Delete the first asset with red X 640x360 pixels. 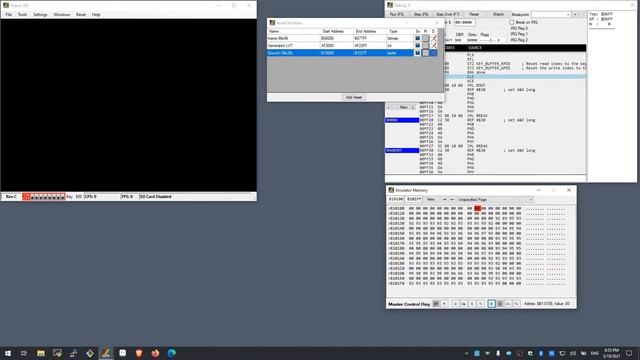pyautogui.click(x=433, y=38)
